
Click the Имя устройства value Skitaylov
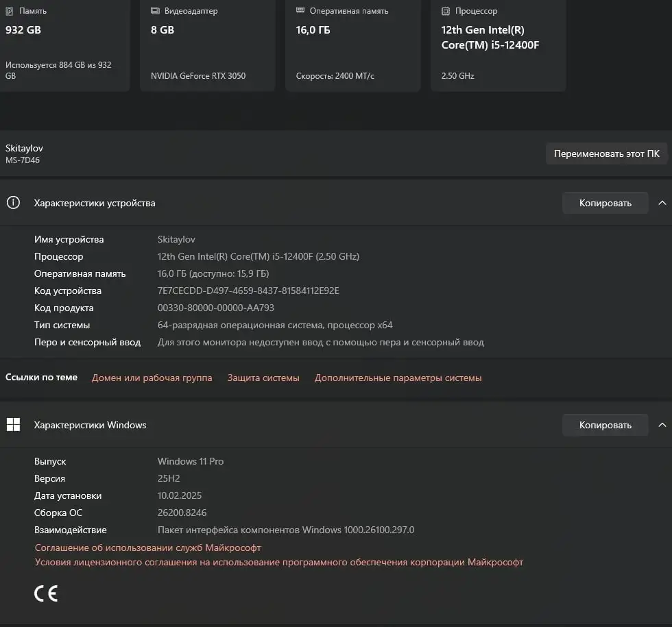coord(176,239)
